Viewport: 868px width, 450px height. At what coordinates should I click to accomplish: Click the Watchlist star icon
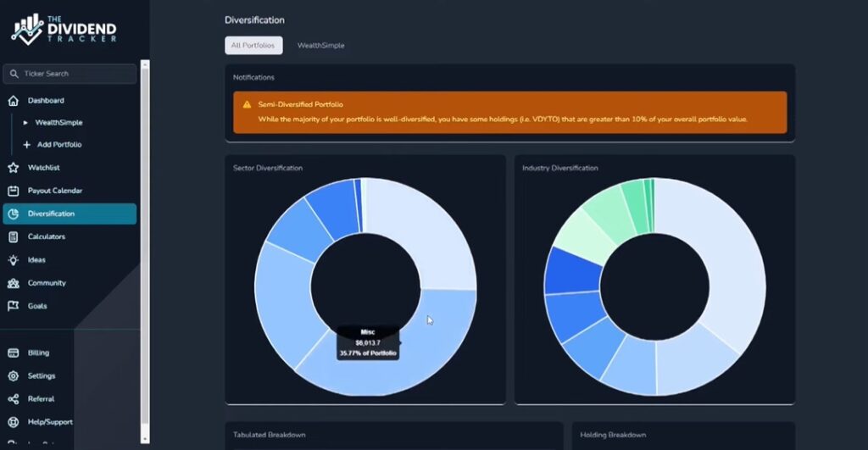[x=13, y=168]
